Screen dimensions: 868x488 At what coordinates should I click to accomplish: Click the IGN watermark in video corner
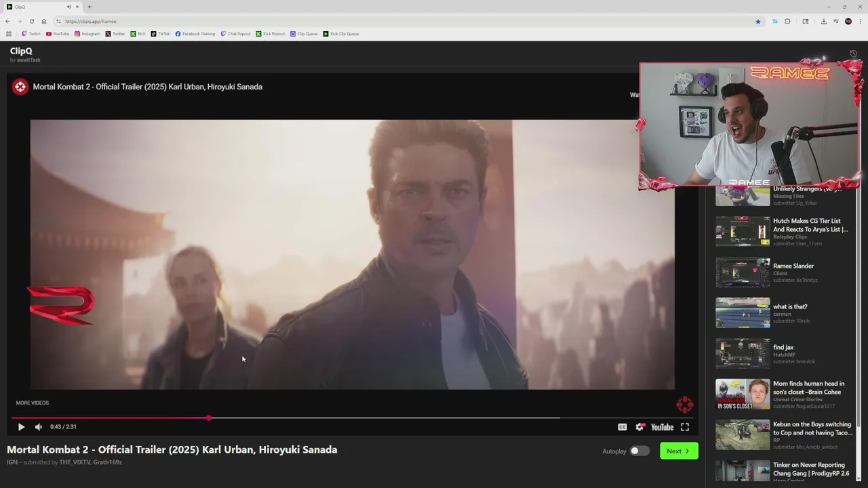click(684, 405)
